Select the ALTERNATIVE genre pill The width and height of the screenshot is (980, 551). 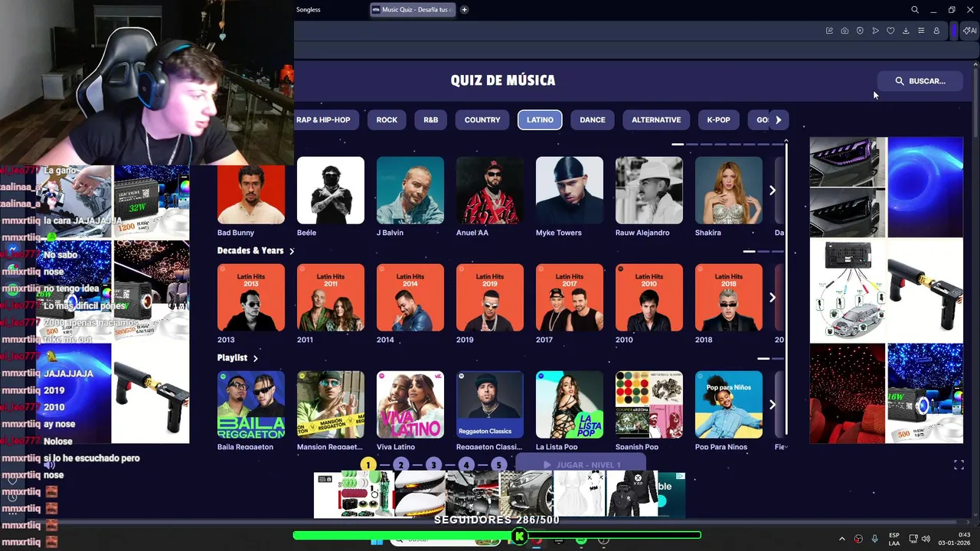click(x=656, y=120)
